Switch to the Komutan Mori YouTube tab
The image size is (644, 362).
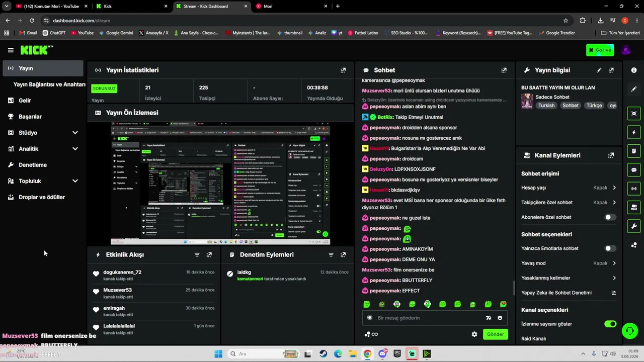click(51, 6)
